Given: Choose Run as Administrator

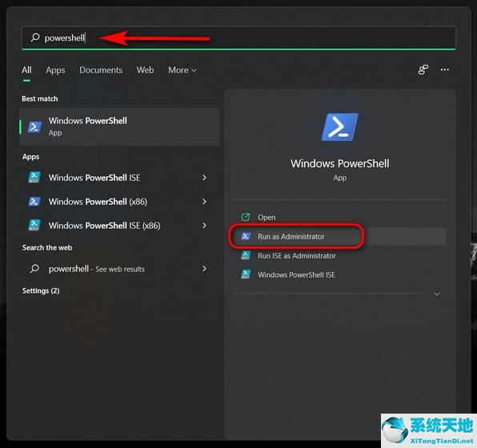Looking at the screenshot, I should point(340,236).
